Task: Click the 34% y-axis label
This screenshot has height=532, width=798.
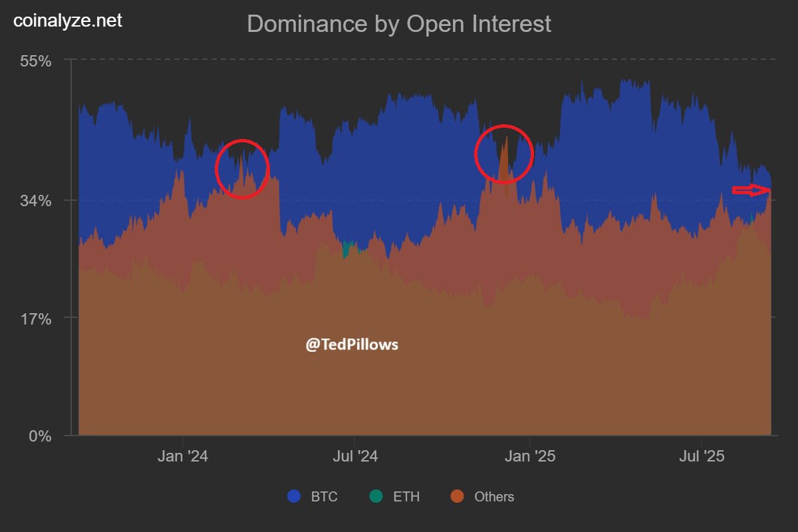Action: click(36, 200)
